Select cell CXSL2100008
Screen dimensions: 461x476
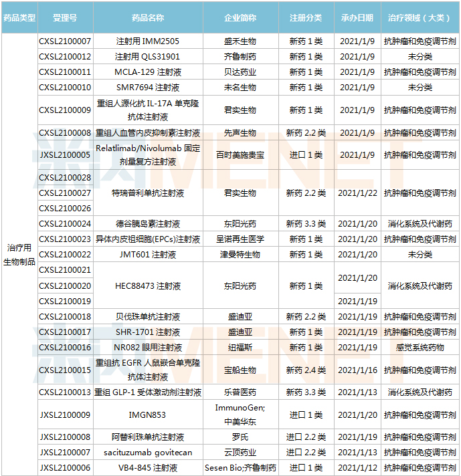coord(66,132)
